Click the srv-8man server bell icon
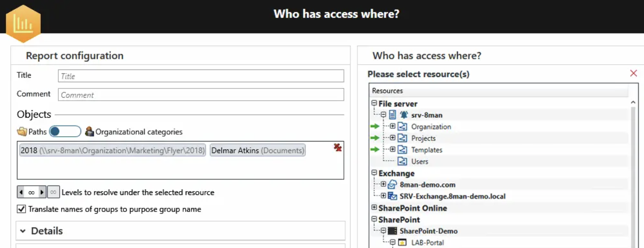Screen dimensions: 644x248 (x=404, y=115)
